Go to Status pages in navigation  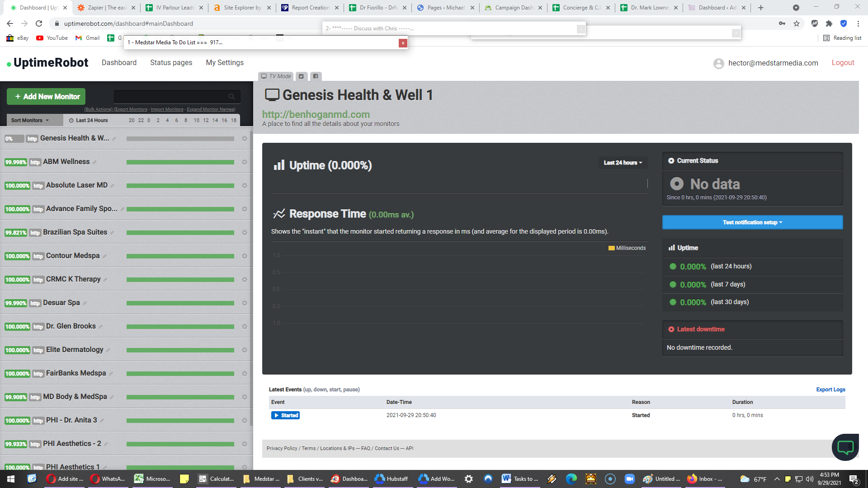171,63
